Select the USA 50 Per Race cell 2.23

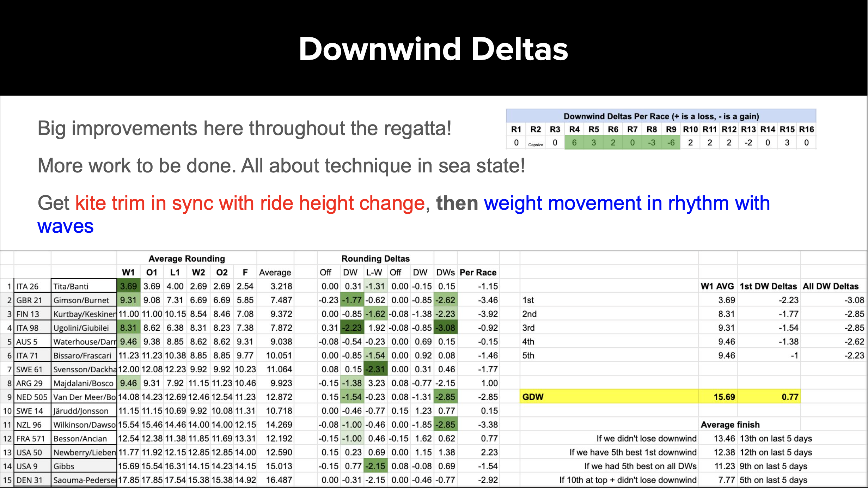click(x=478, y=452)
